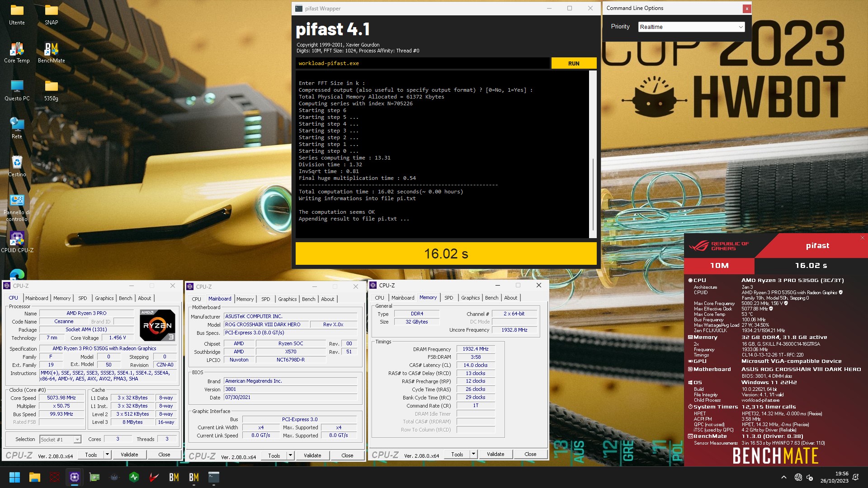868x488 pixels.
Task: Open red wing taskbar icon
Action: tap(154, 477)
